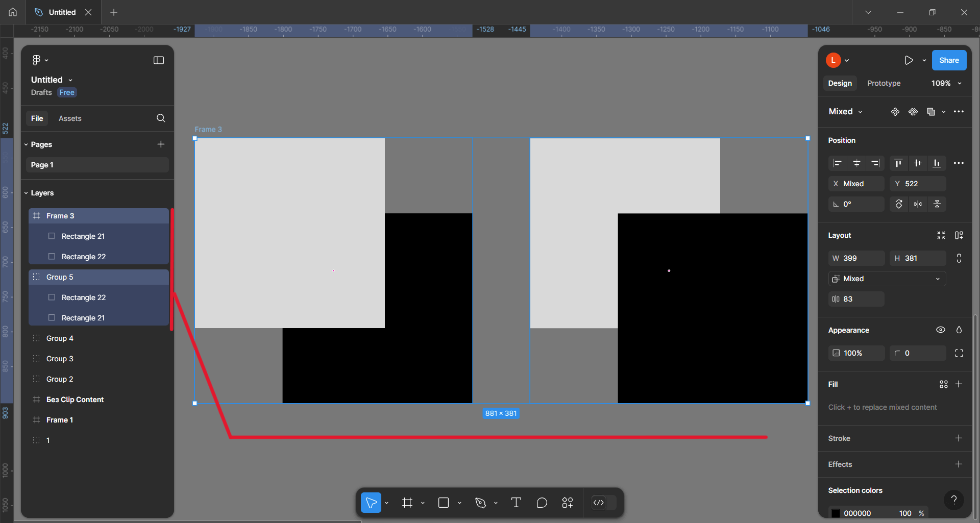Flip selection vertically
The width and height of the screenshot is (980, 523).
tap(937, 204)
